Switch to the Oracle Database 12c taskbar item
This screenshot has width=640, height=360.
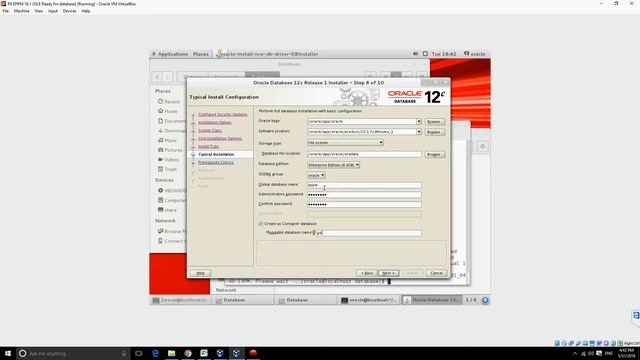(x=432, y=300)
